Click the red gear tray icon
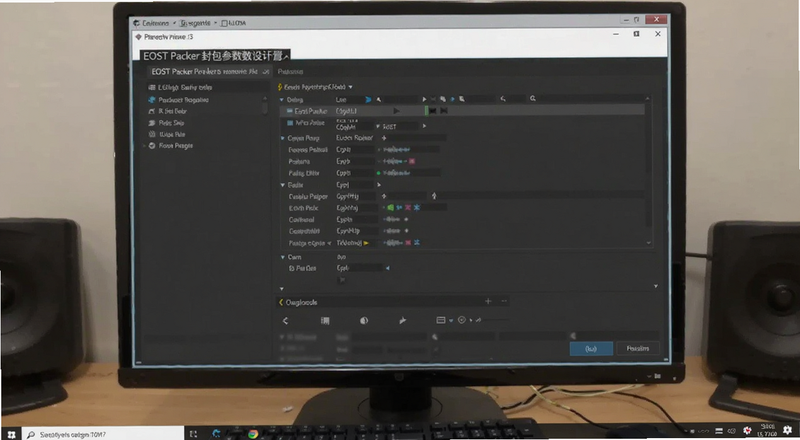 pos(747,431)
